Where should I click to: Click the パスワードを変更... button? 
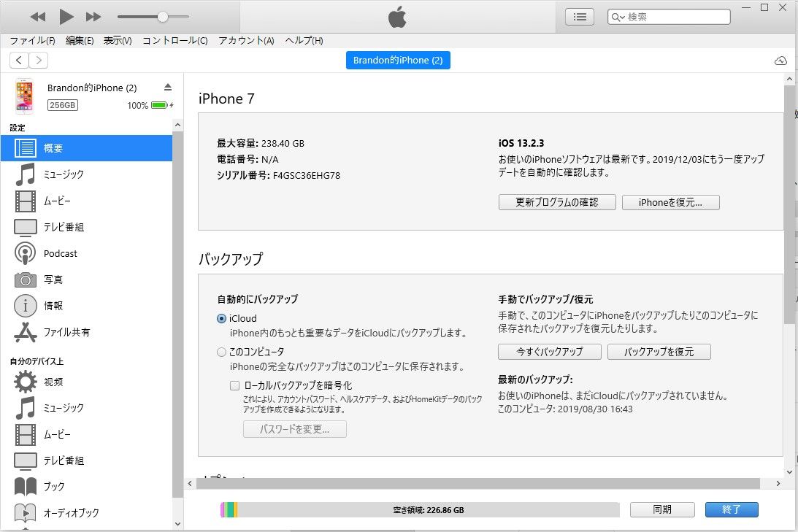pos(295,429)
